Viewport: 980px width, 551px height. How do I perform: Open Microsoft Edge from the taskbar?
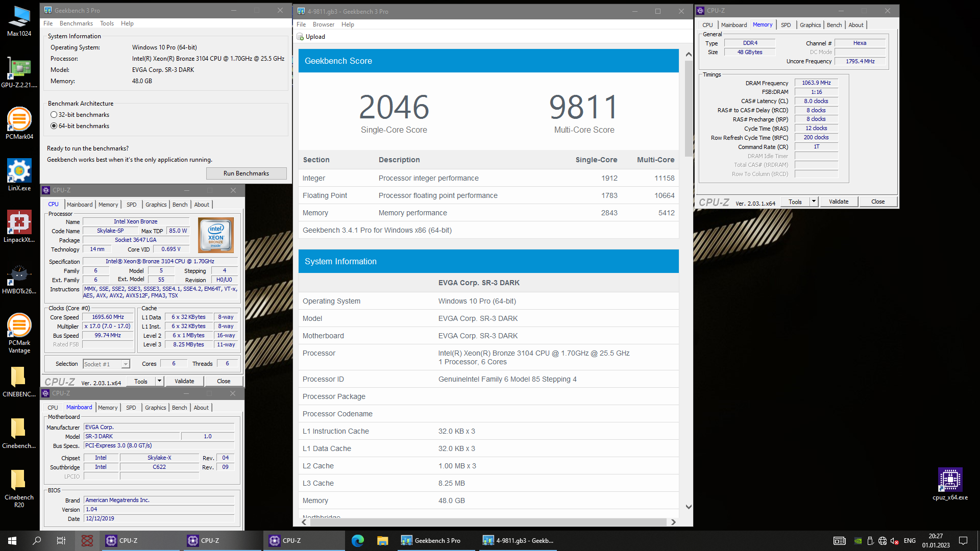(358, 541)
